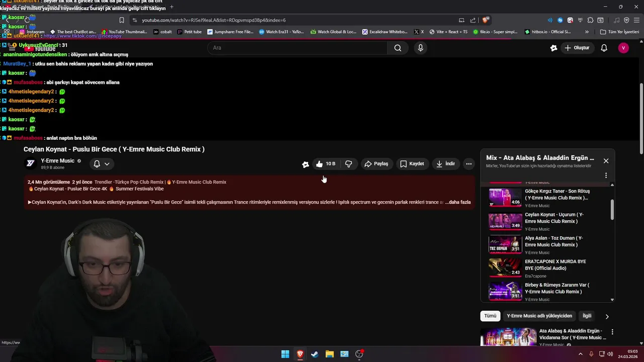Open Excalidraw Whiteboard bookmark
This screenshot has width=644, height=362.
point(385,32)
